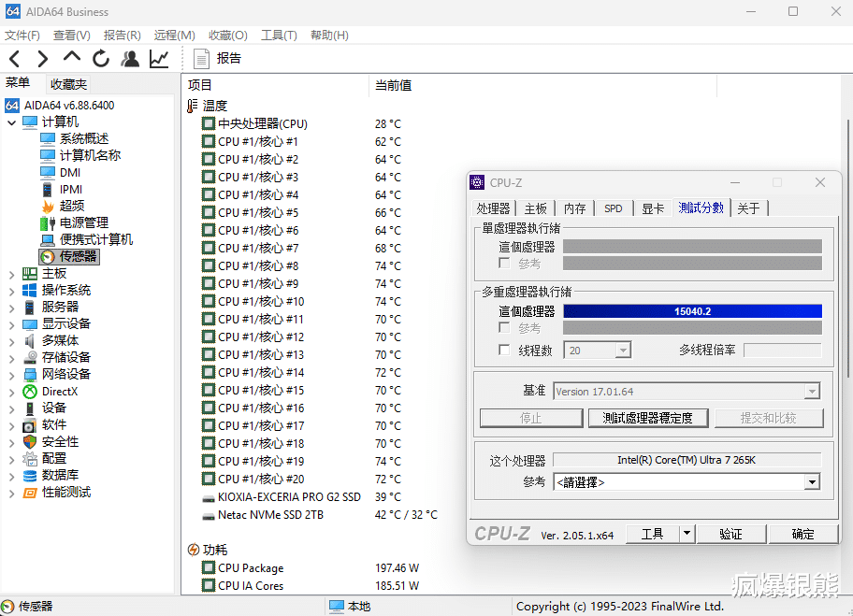Image resolution: width=853 pixels, height=616 pixels.
Task: Open the Remote (远程) menu
Action: (x=174, y=36)
